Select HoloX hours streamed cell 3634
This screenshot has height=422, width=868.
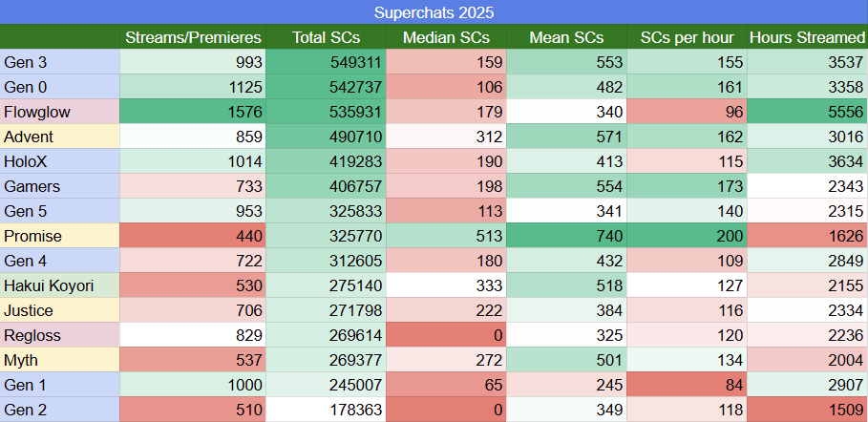point(808,161)
